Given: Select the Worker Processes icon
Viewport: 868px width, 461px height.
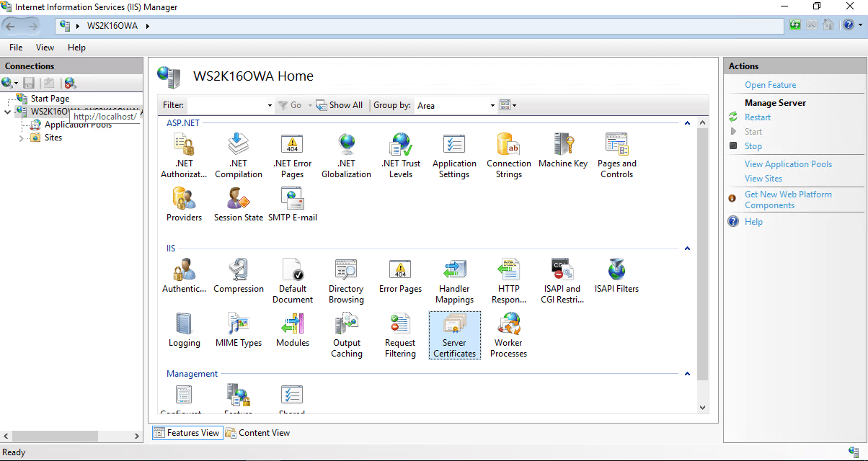Looking at the screenshot, I should 508,335.
